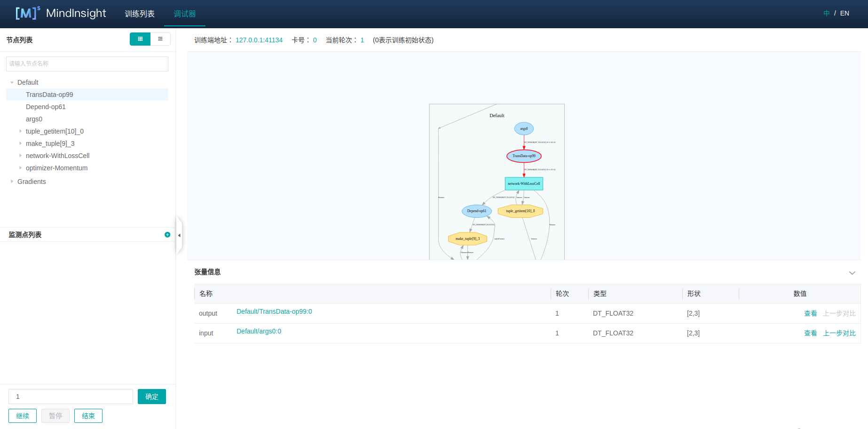Collapse the left sidebar panel handle
Screen dimensions: 868x429
click(179, 235)
